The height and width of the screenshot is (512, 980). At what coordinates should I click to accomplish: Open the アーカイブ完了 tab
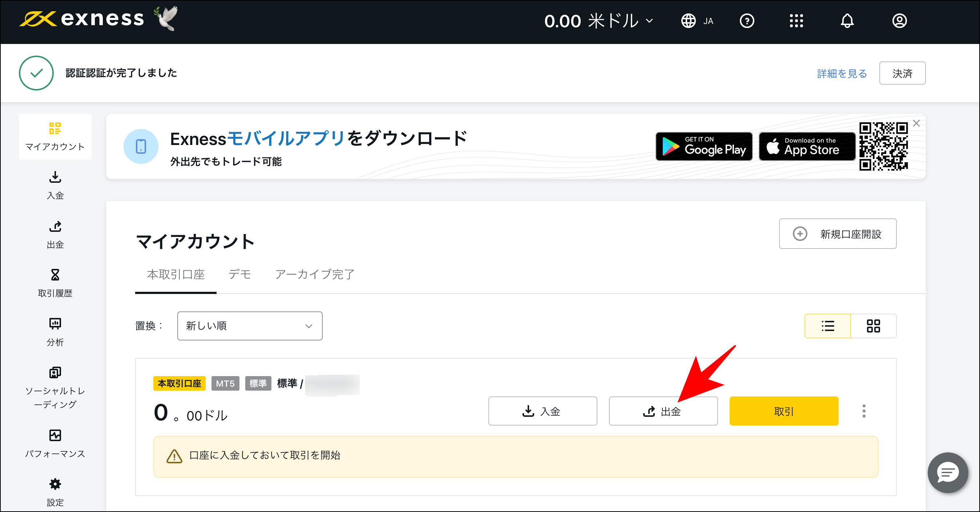(x=314, y=275)
